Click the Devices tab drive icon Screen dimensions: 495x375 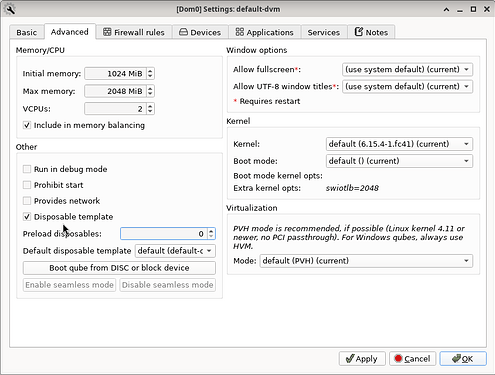(183, 32)
